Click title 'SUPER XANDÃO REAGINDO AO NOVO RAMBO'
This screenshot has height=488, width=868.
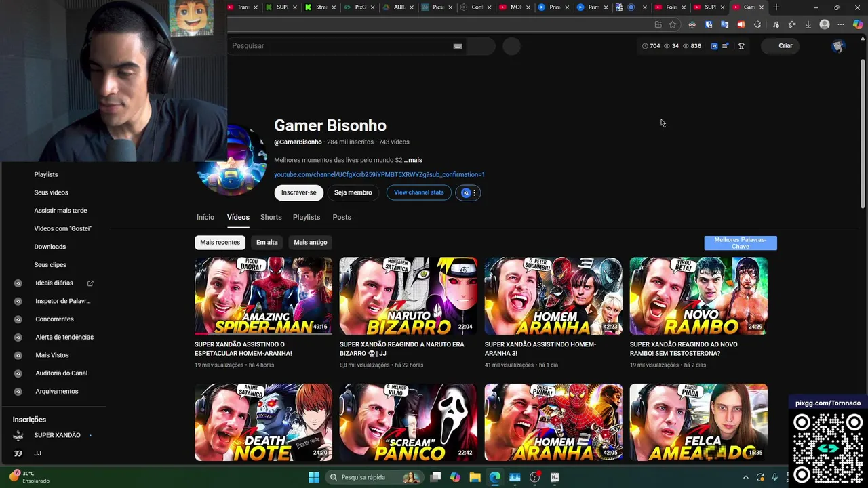coord(684,349)
